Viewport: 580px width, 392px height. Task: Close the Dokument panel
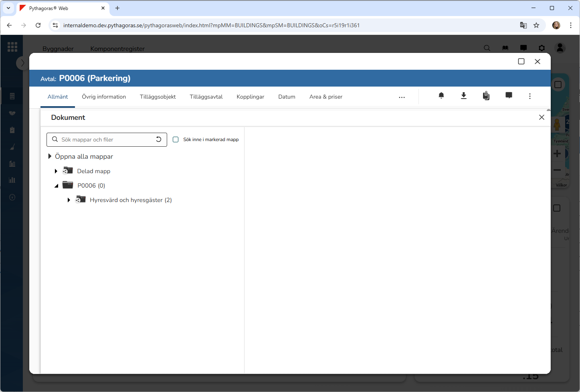coord(542,117)
